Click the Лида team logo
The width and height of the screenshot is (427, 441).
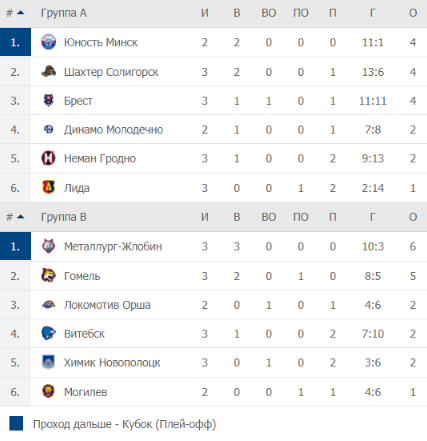pyautogui.click(x=48, y=187)
